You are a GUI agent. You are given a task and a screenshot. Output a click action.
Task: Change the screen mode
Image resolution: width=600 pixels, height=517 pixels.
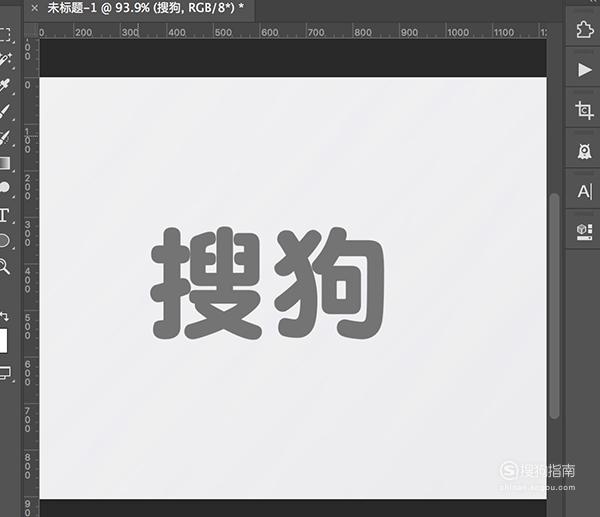click(x=5, y=373)
